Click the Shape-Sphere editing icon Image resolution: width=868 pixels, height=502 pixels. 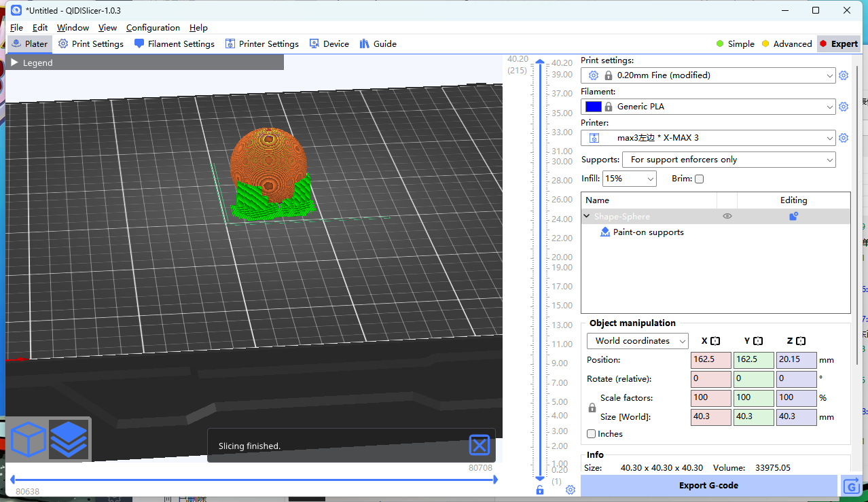tap(793, 217)
